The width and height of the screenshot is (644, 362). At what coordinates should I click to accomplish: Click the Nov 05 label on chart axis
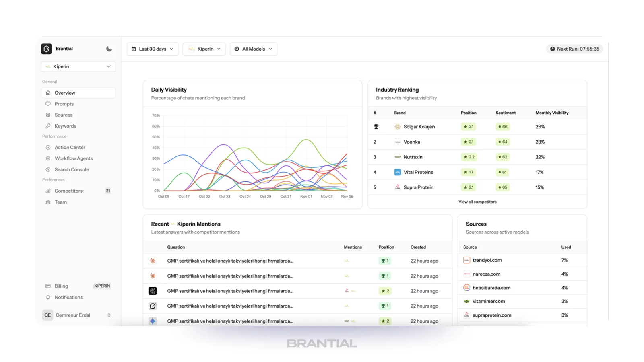point(347,197)
